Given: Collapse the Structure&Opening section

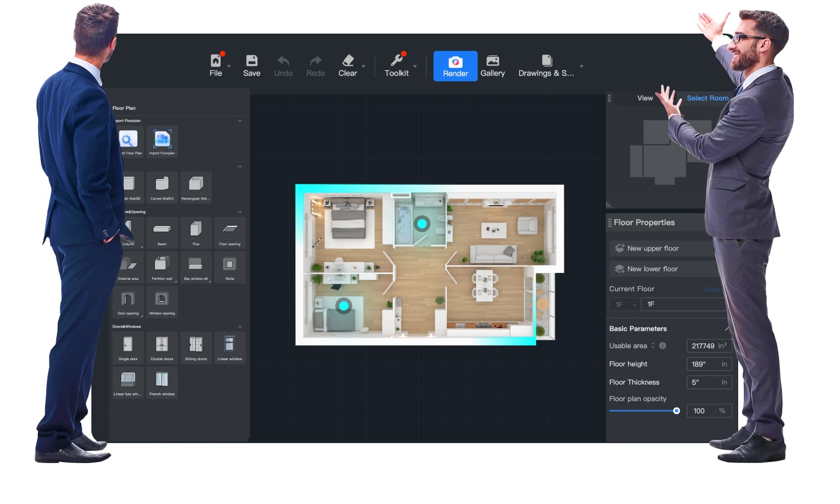Looking at the screenshot, I should click(x=240, y=212).
